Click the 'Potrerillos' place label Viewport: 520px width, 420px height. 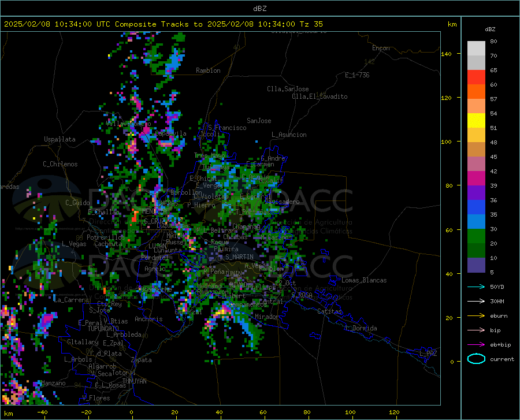(106, 237)
